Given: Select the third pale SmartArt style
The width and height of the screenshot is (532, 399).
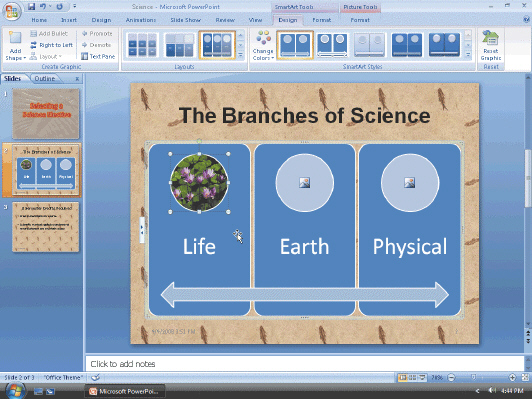Looking at the screenshot, I should 369,45.
